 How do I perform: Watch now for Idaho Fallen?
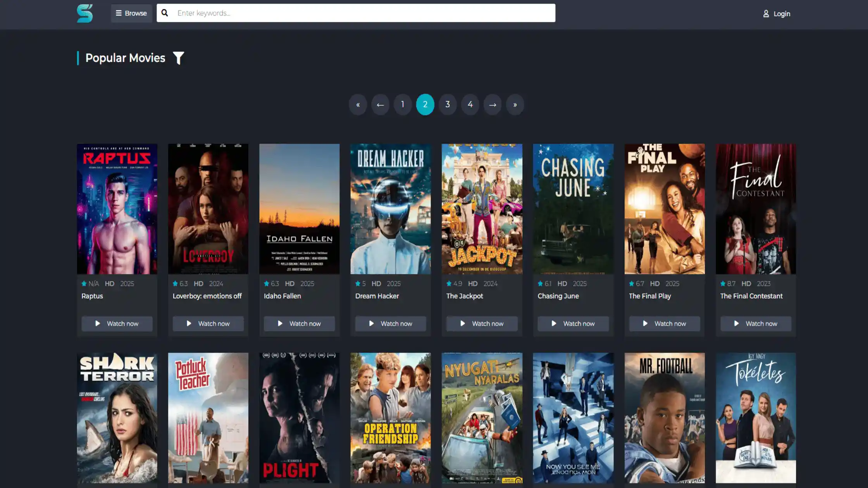299,323
